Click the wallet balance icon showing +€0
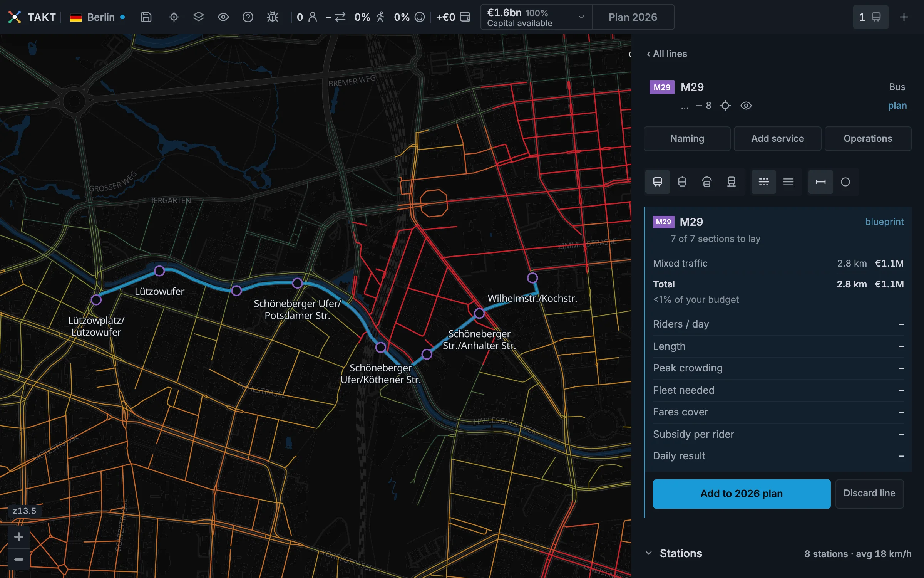Viewport: 924px width, 578px height. click(465, 17)
